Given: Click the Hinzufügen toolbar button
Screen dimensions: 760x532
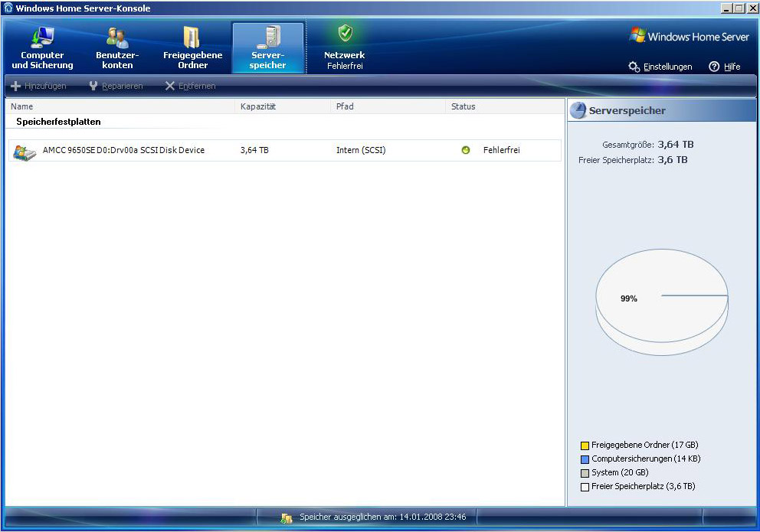Looking at the screenshot, I should click(x=38, y=86).
